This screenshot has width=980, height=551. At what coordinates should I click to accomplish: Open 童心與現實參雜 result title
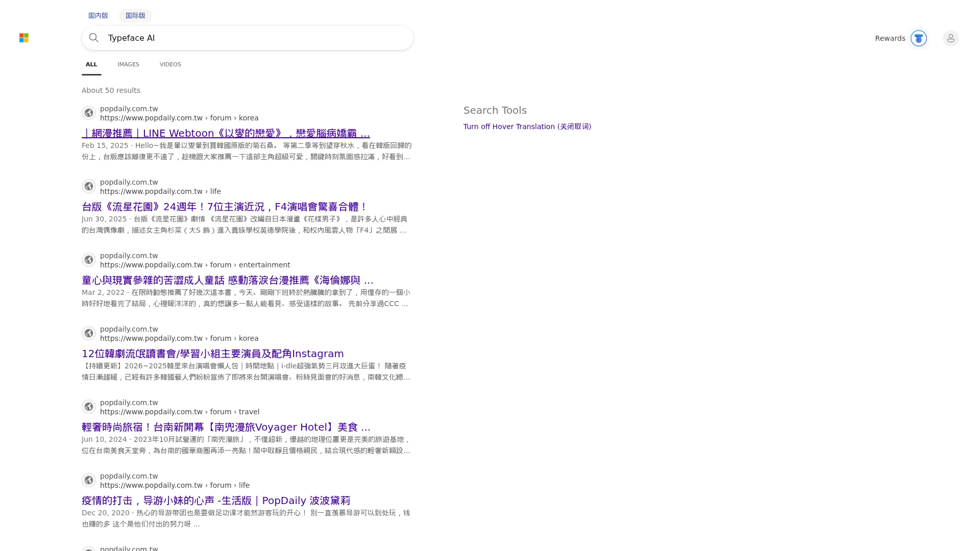228,280
